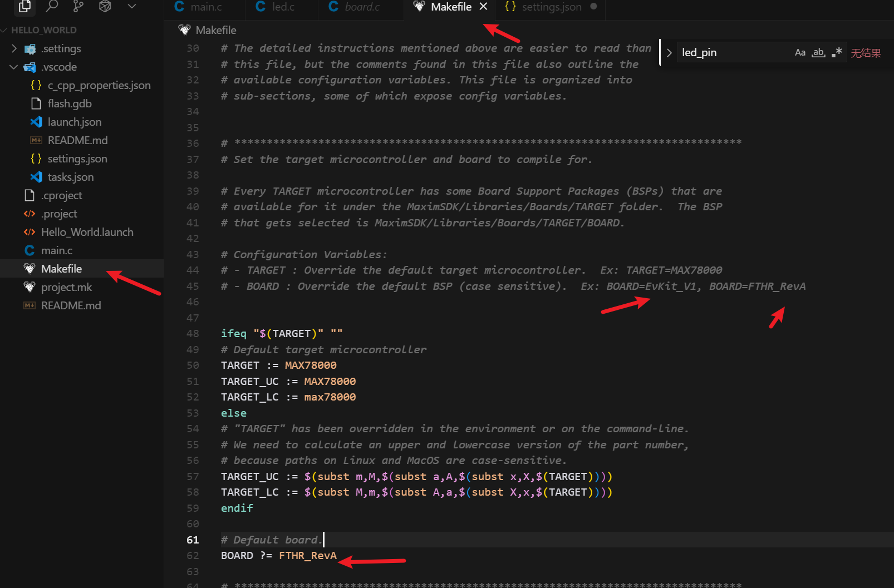Click the Makefile icon in the breadcrumb

(184, 30)
